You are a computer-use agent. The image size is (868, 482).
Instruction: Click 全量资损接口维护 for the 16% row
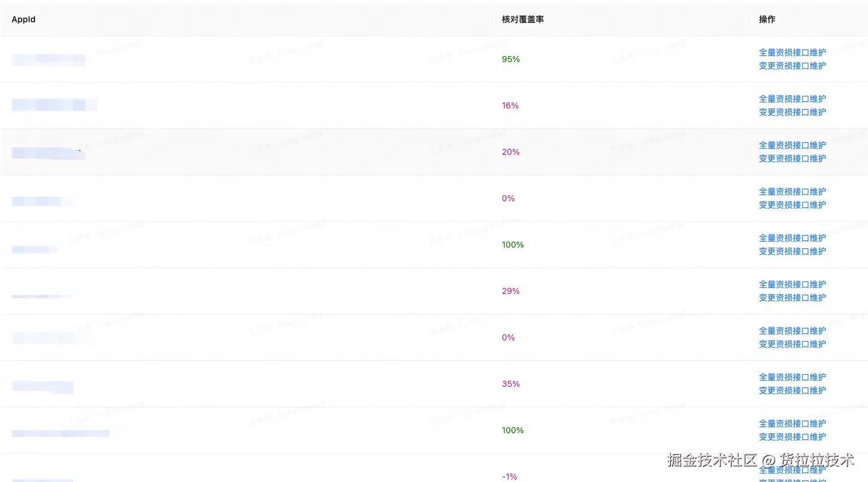[x=792, y=99]
